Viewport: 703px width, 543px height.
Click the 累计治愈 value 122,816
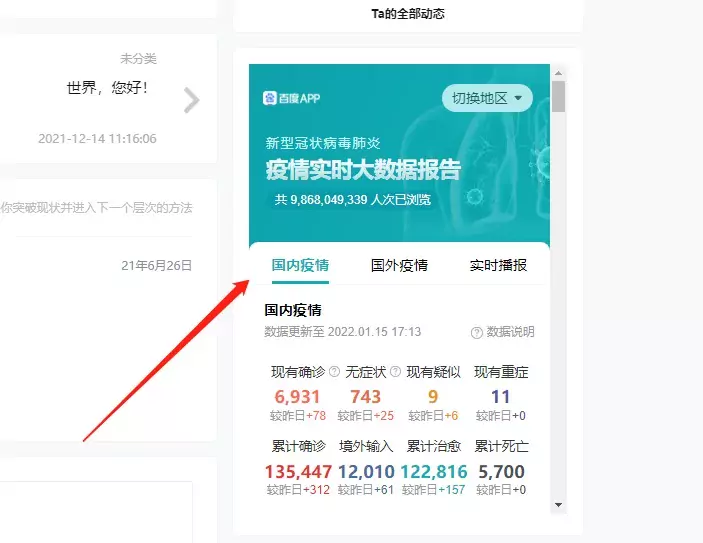coord(434,472)
